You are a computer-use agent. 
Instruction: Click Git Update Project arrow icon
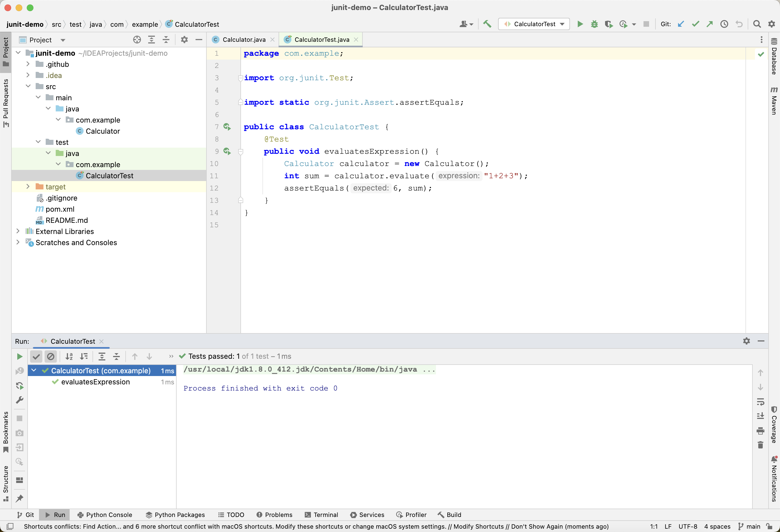(x=681, y=24)
